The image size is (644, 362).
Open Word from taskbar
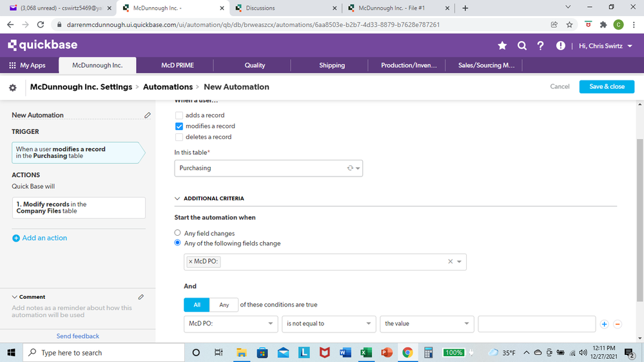coord(345,352)
